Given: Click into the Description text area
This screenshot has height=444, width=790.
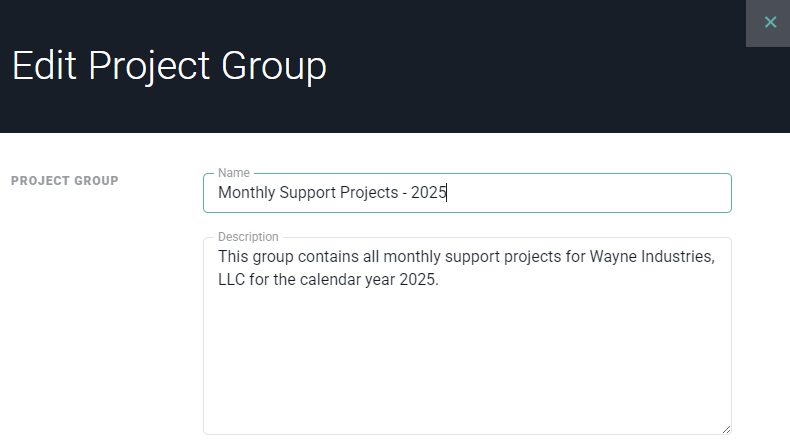Looking at the screenshot, I should (466, 340).
